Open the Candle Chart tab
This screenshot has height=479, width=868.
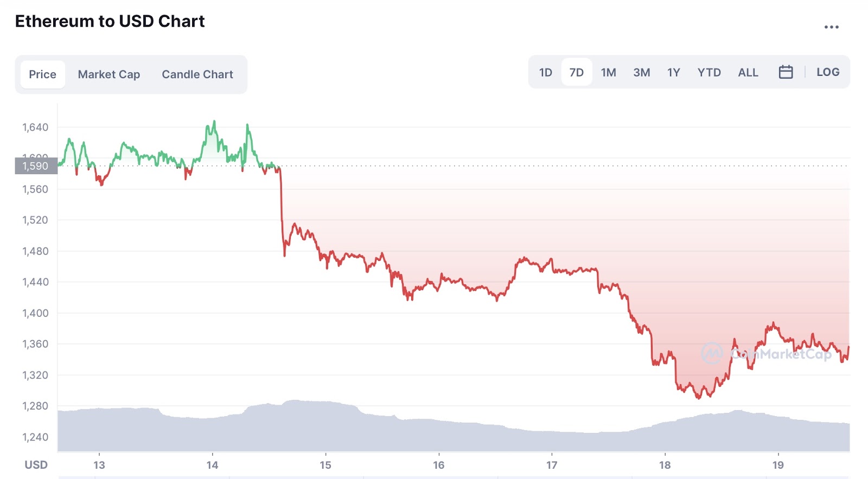197,74
